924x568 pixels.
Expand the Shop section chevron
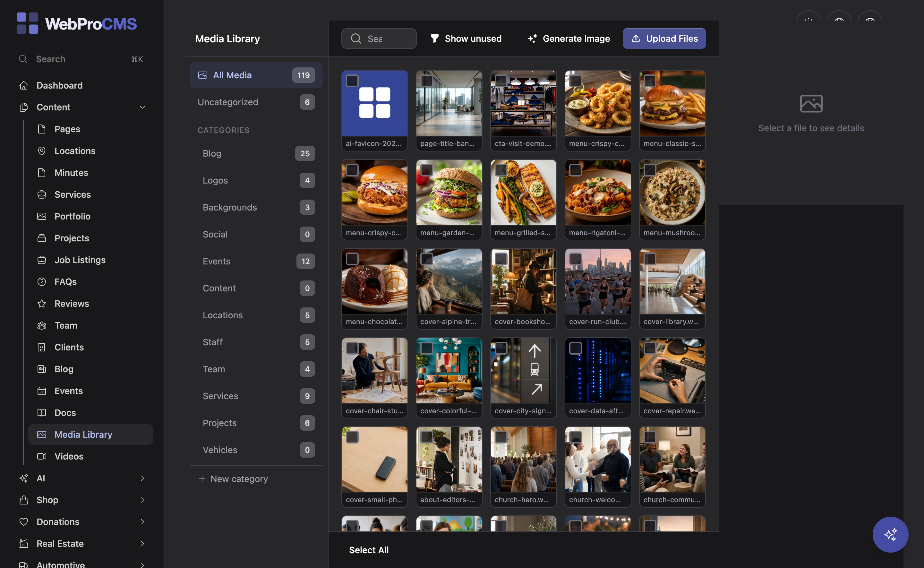(x=142, y=500)
